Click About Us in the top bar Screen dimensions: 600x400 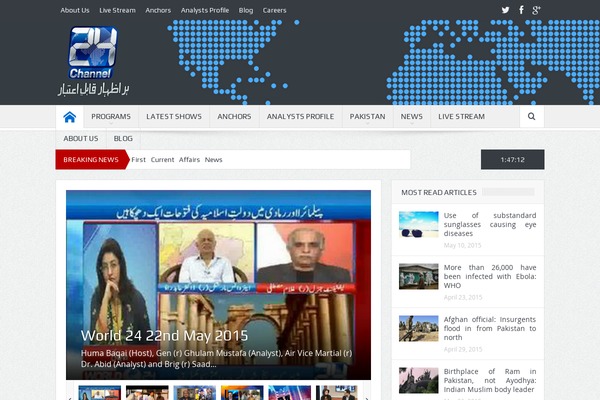[x=75, y=10]
